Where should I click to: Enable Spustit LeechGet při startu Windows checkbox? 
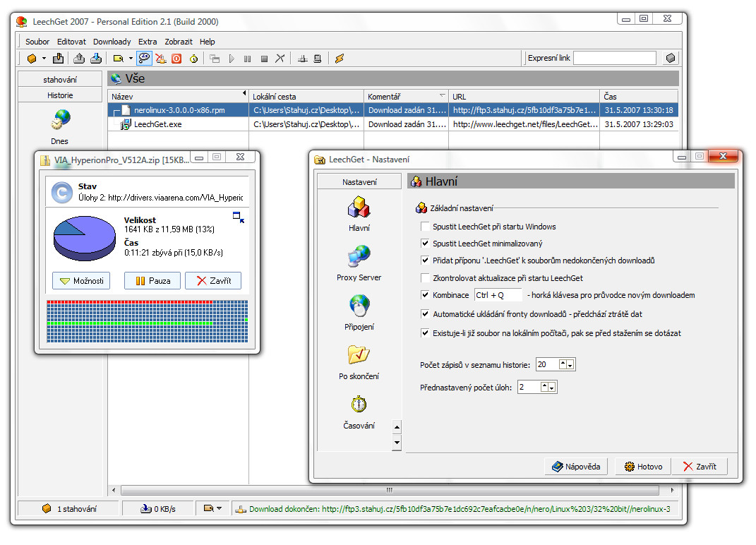point(425,226)
